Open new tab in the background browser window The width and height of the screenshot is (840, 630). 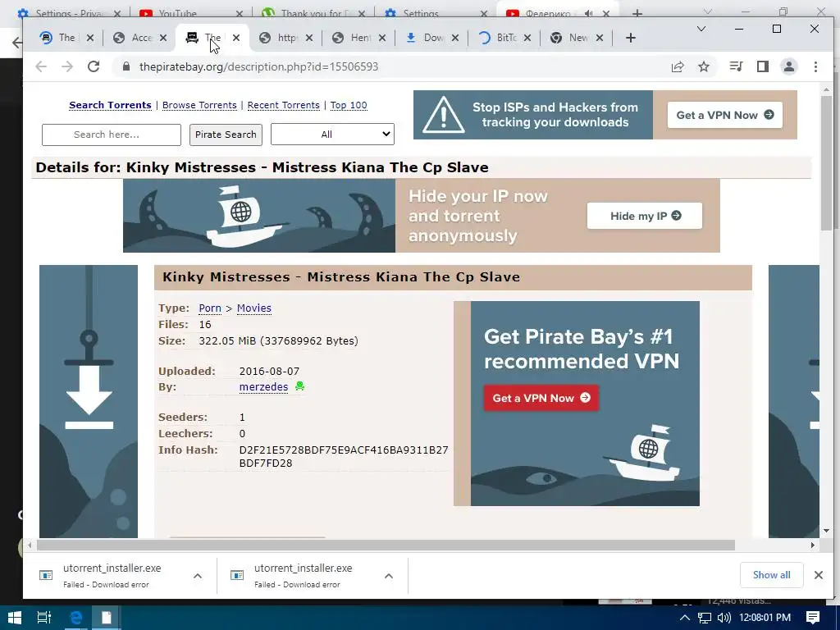point(637,13)
